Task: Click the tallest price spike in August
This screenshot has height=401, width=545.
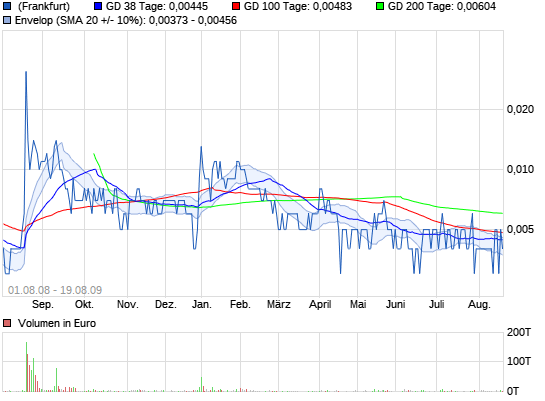Action: [x=26, y=74]
